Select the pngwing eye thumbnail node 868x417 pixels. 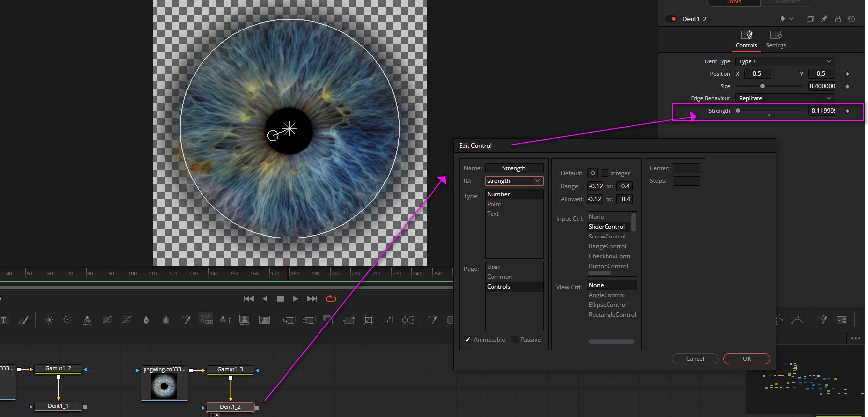[164, 383]
